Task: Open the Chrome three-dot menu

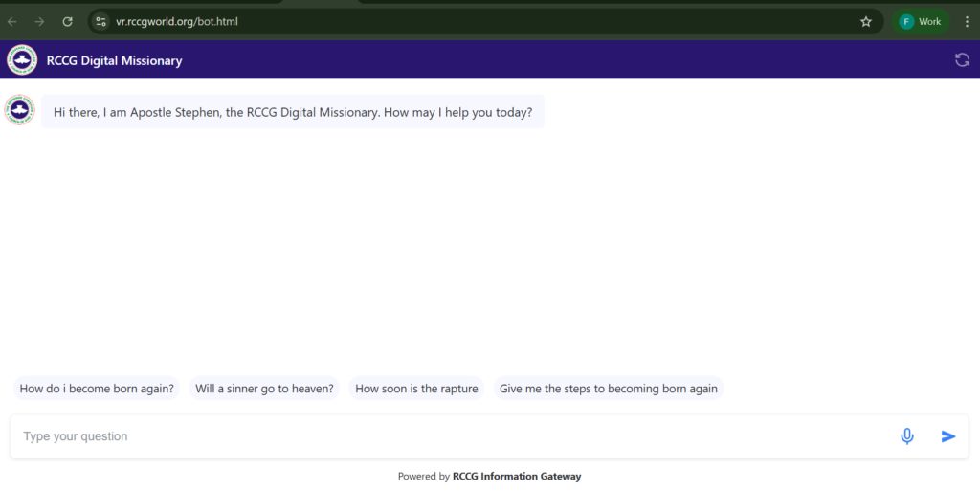Action: tap(967, 21)
